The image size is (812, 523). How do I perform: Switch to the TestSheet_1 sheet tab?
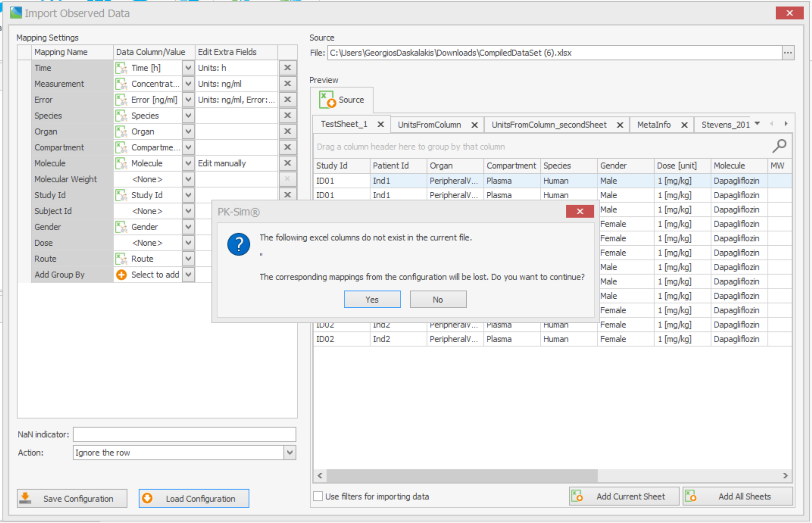tap(344, 124)
